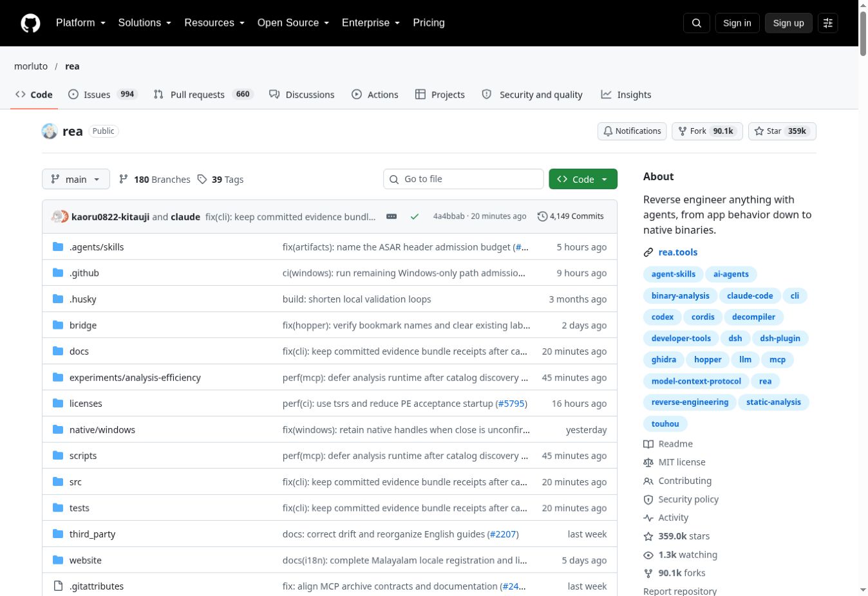868x596 pixels.
Task: Switch to the Discussions tab
Action: point(302,95)
